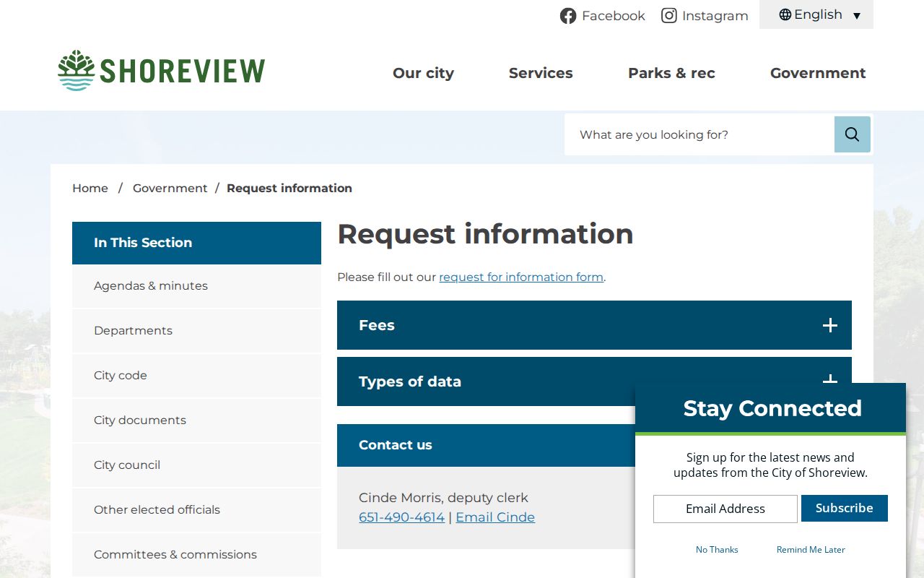This screenshot has height=578, width=924.
Task: Click the Request information heading
Action: 485,234
